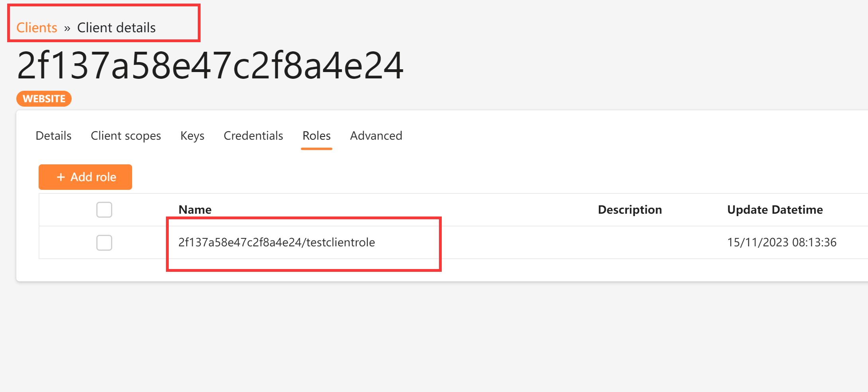Screen dimensions: 868x392
Task: Select the testclientrole table row
Action: point(517,242)
